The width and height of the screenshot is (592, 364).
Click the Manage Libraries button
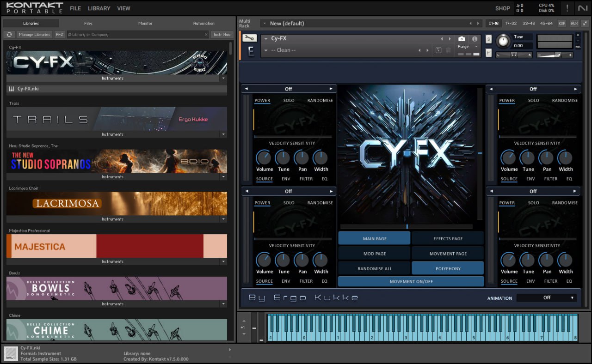[35, 34]
